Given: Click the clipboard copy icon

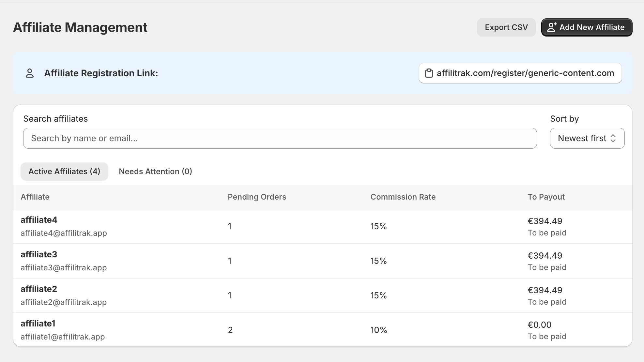Looking at the screenshot, I should pyautogui.click(x=429, y=73).
